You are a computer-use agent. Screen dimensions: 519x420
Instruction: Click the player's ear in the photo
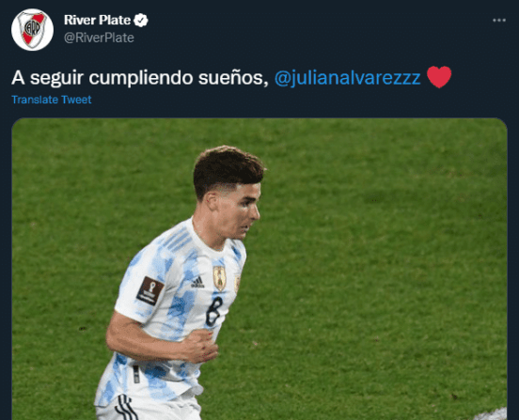pyautogui.click(x=211, y=202)
